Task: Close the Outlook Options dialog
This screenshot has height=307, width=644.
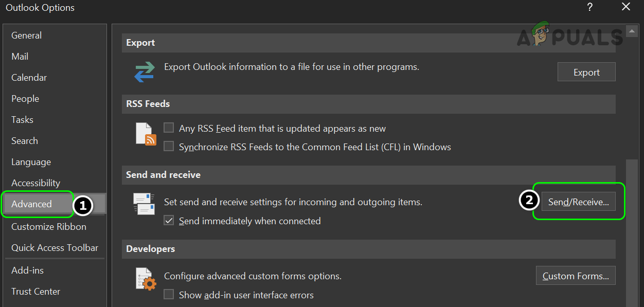Action: [x=625, y=7]
